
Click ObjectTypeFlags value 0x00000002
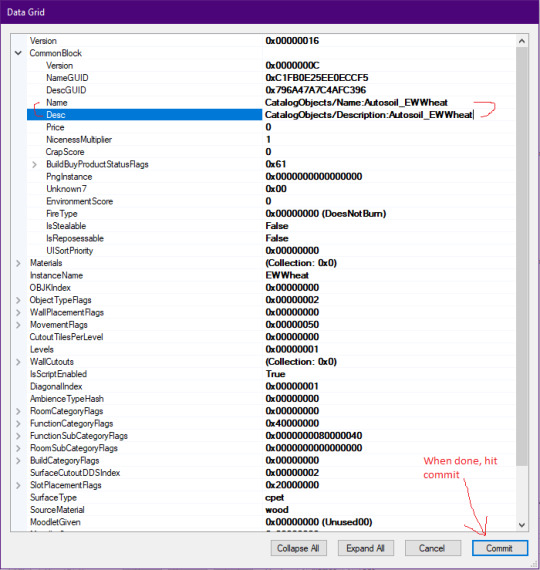tap(292, 300)
